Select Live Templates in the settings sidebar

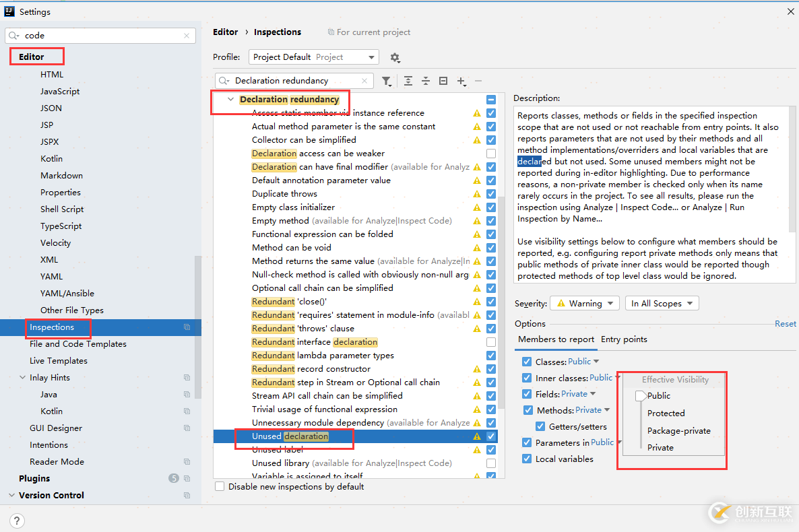click(59, 361)
